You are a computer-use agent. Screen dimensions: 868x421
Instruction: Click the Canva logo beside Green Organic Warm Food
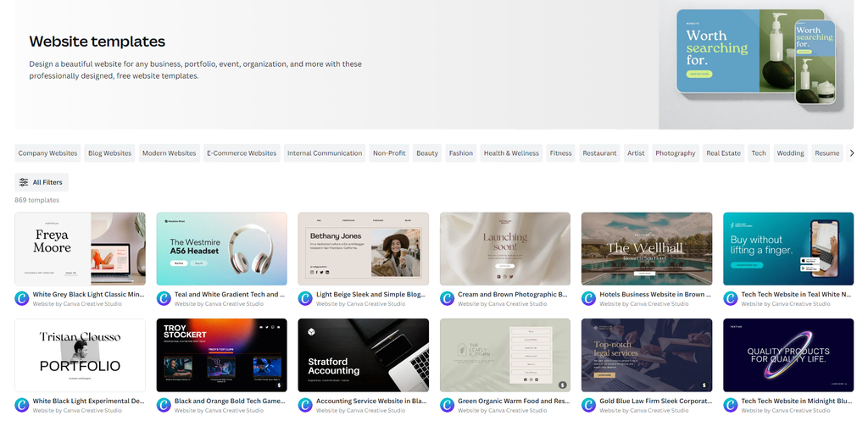coord(448,405)
